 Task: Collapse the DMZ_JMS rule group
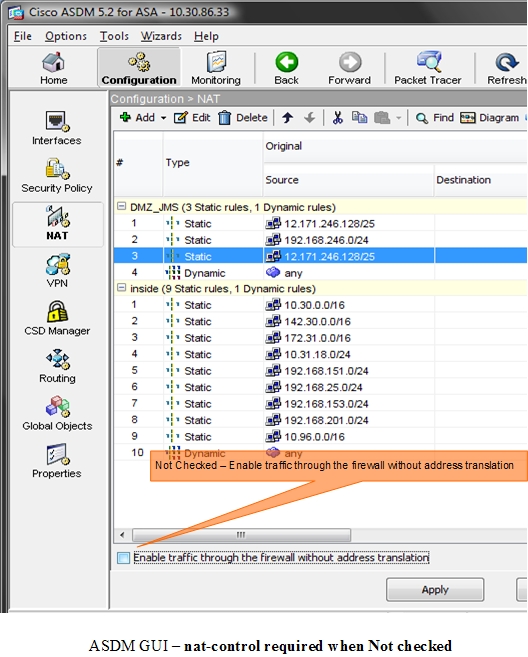[x=122, y=206]
